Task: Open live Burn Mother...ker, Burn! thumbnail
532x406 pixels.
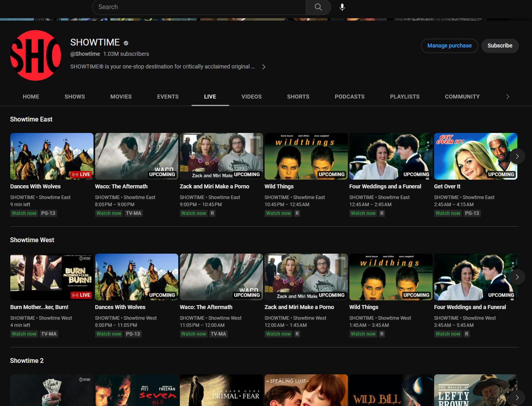Action: pos(52,277)
